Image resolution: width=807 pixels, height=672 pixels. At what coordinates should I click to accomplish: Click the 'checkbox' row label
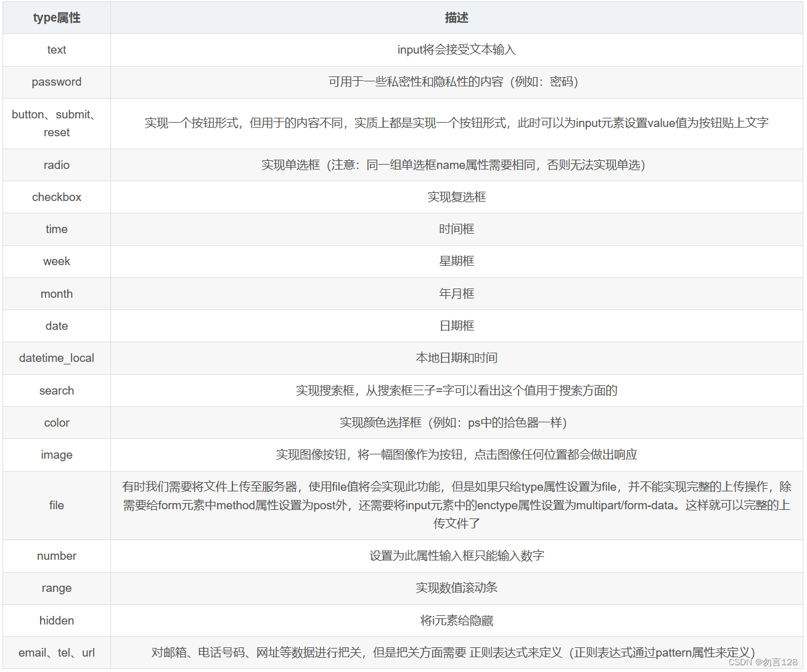56,197
